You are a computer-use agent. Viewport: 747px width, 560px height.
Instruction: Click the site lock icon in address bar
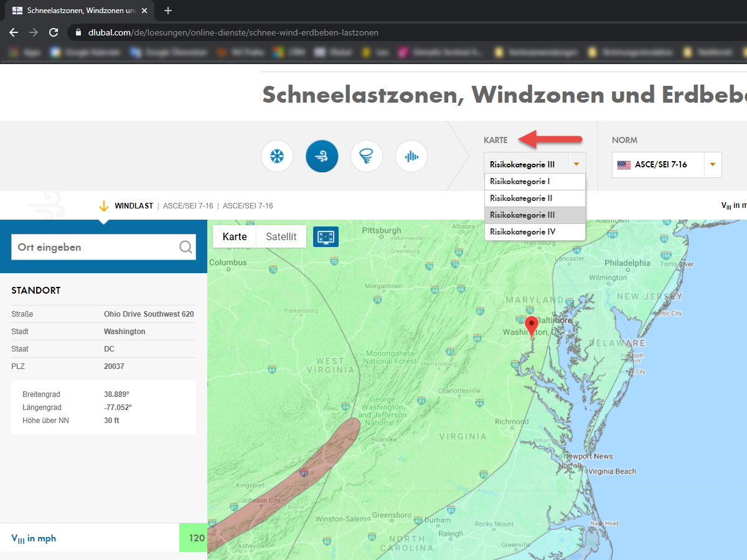[78, 32]
